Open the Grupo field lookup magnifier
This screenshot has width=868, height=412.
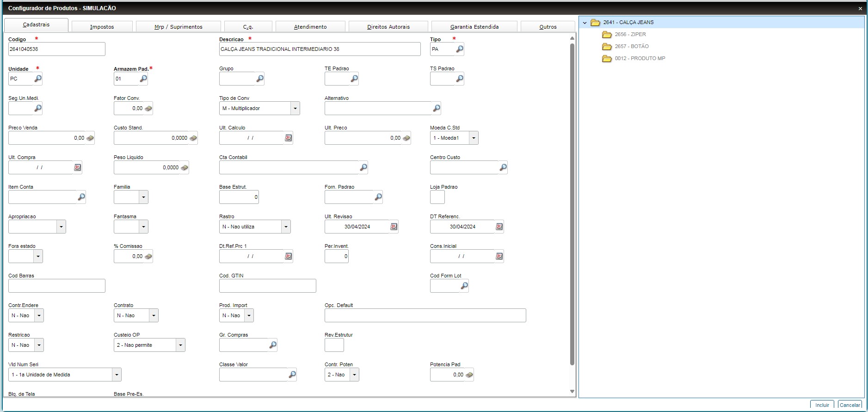click(260, 79)
